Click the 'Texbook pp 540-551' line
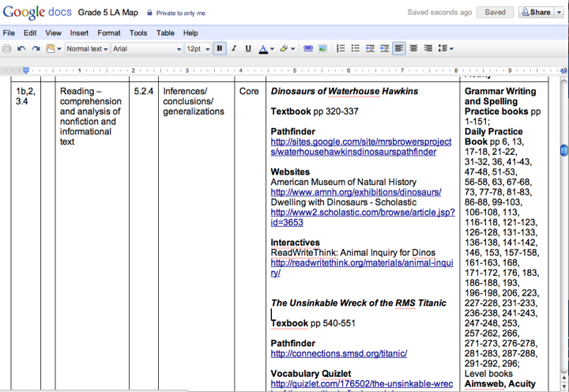Screen dimensions: 569x392 click(313, 323)
